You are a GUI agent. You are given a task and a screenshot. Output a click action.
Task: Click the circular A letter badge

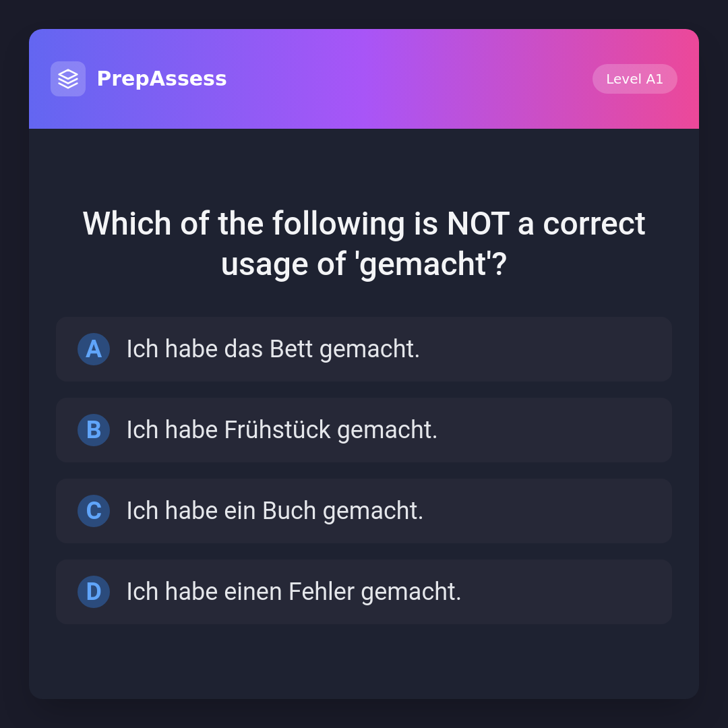click(94, 349)
